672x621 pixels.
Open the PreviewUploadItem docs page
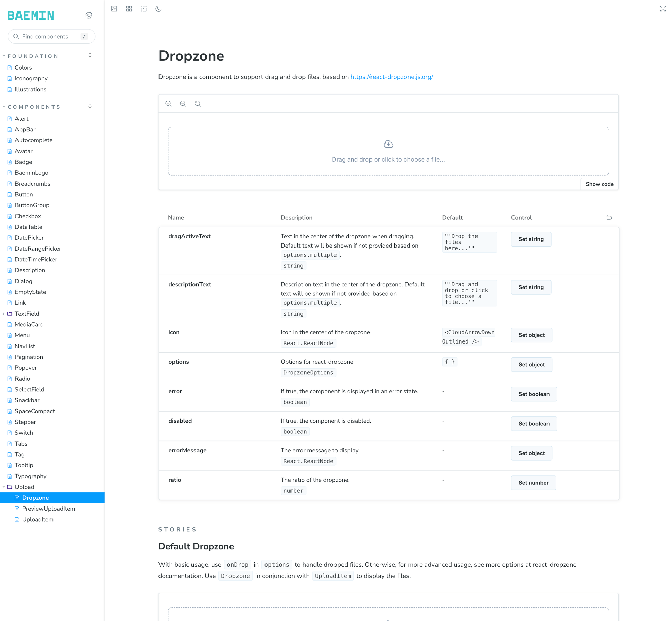coord(48,509)
